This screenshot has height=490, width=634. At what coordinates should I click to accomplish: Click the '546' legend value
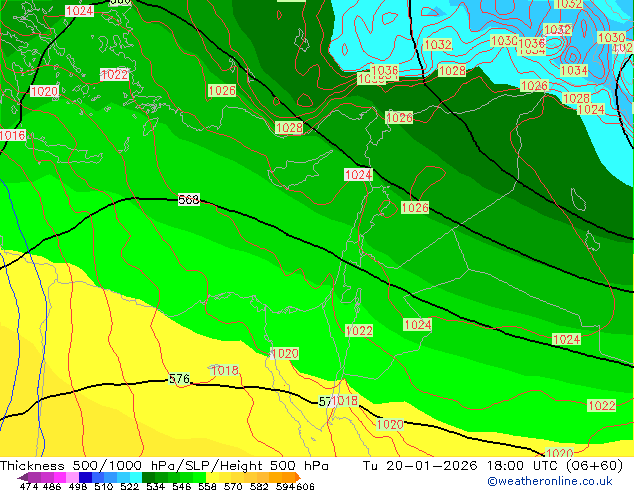[181, 486]
